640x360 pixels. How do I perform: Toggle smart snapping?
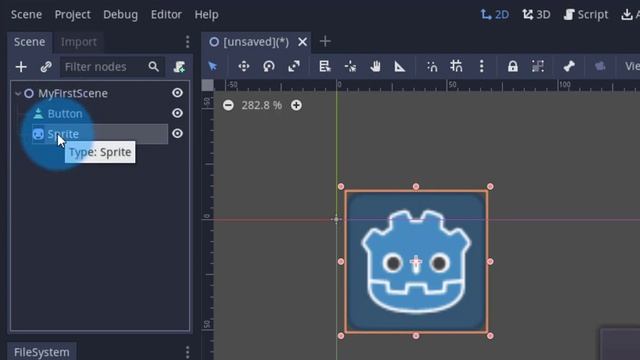point(432,66)
